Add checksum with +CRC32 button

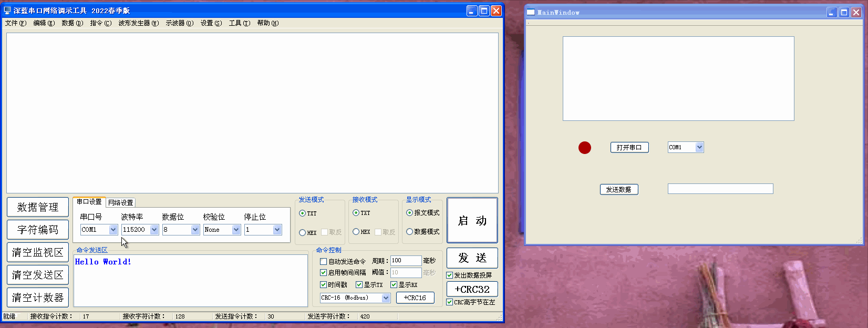click(x=471, y=289)
